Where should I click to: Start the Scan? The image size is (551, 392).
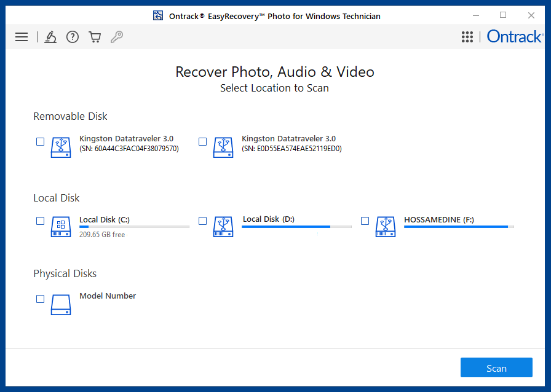click(496, 368)
